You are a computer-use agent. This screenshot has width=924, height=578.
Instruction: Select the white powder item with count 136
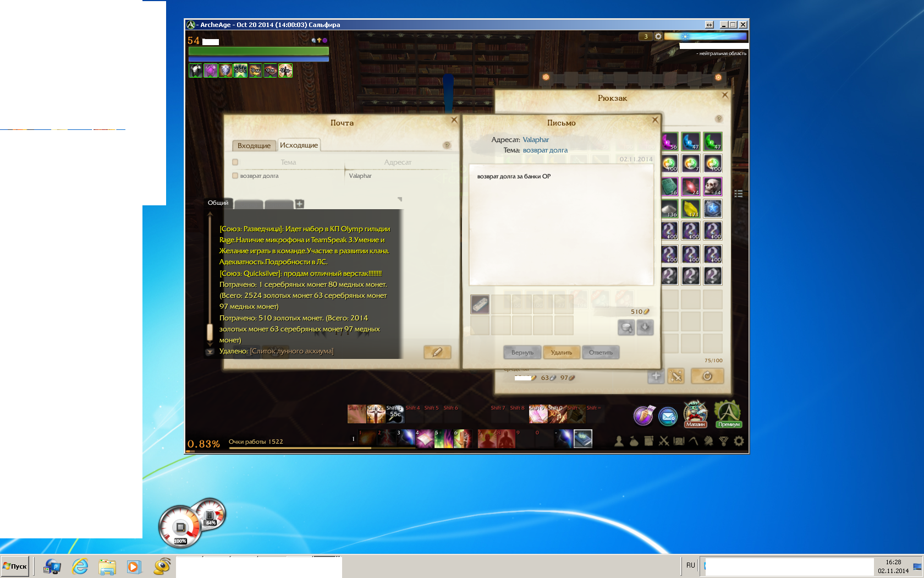tap(670, 209)
